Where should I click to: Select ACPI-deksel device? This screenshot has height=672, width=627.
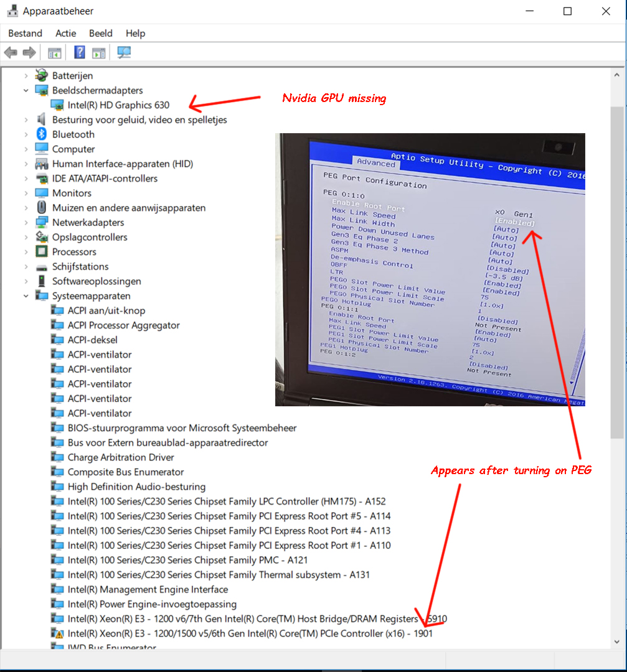(93, 340)
